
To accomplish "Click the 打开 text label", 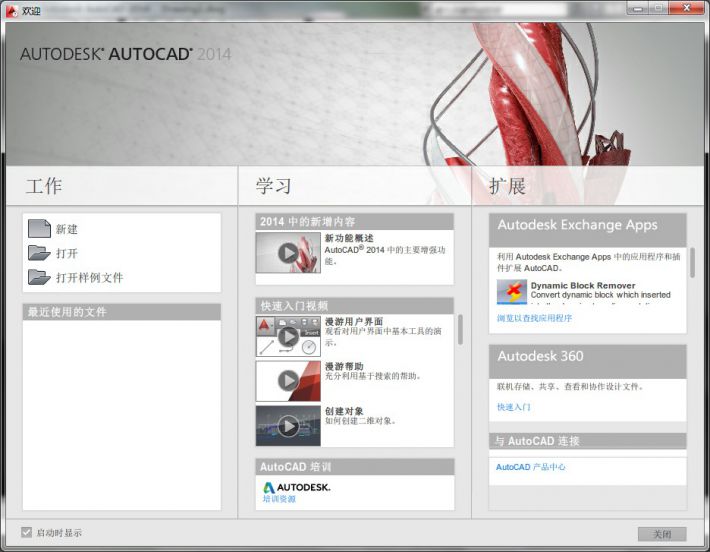I will click(67, 253).
